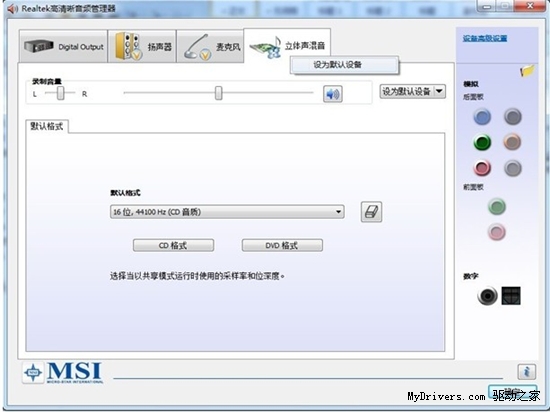Select the blue rear panel audio jack
The image size is (550, 412).
pos(482,117)
